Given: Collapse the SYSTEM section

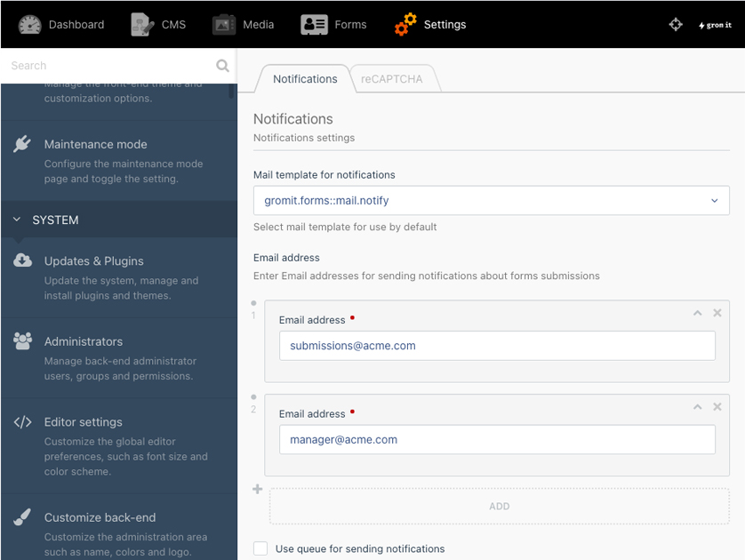Looking at the screenshot, I should 119,220.
